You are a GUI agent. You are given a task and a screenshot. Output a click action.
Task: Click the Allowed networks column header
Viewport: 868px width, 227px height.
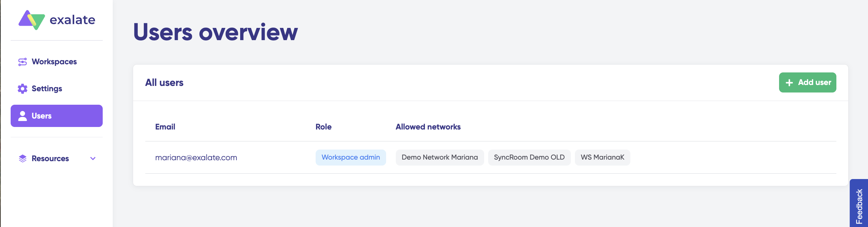pos(428,127)
